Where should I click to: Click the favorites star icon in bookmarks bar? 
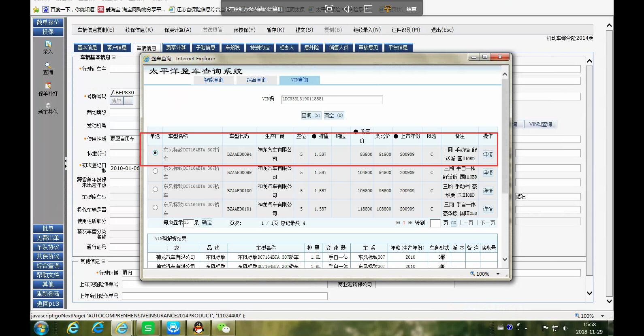(x=36, y=9)
